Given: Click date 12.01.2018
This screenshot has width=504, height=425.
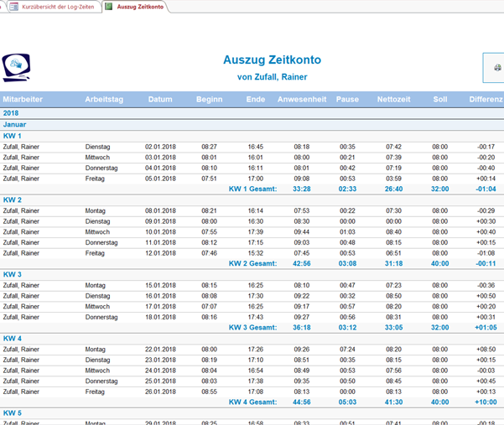Looking at the screenshot, I should [160, 253].
